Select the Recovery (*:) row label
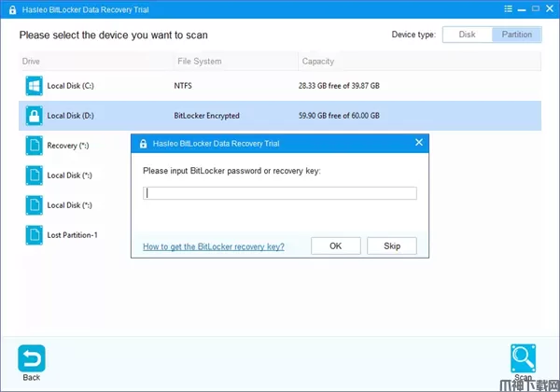This screenshot has height=392, width=560. point(68,146)
